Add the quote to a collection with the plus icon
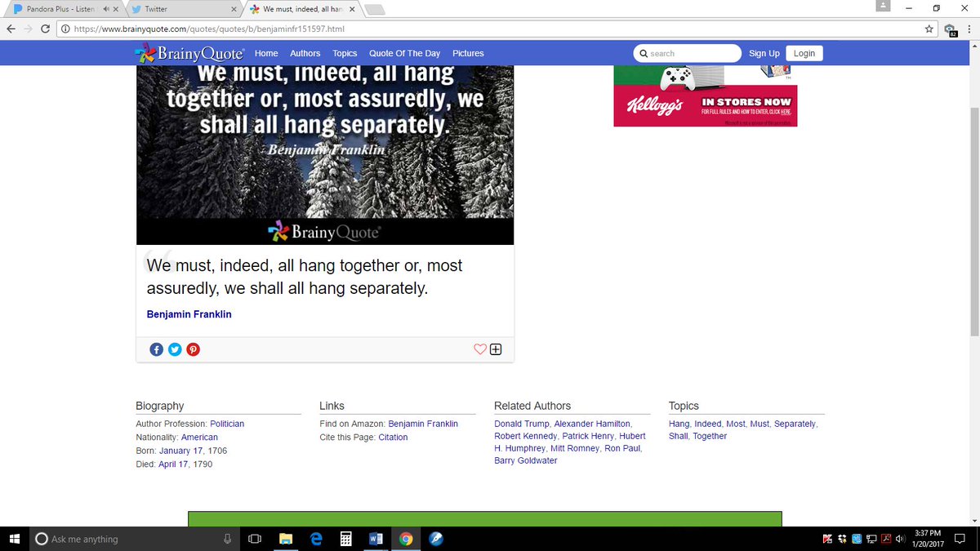 point(496,349)
